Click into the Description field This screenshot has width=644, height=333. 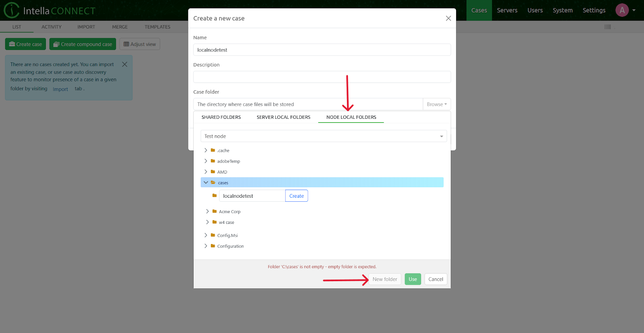click(x=322, y=77)
